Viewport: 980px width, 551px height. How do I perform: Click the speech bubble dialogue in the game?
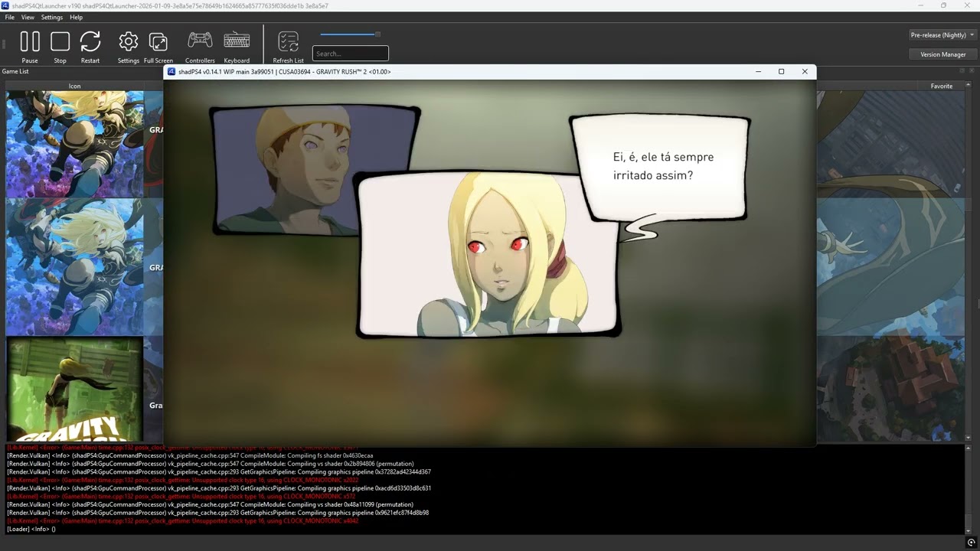(x=659, y=168)
